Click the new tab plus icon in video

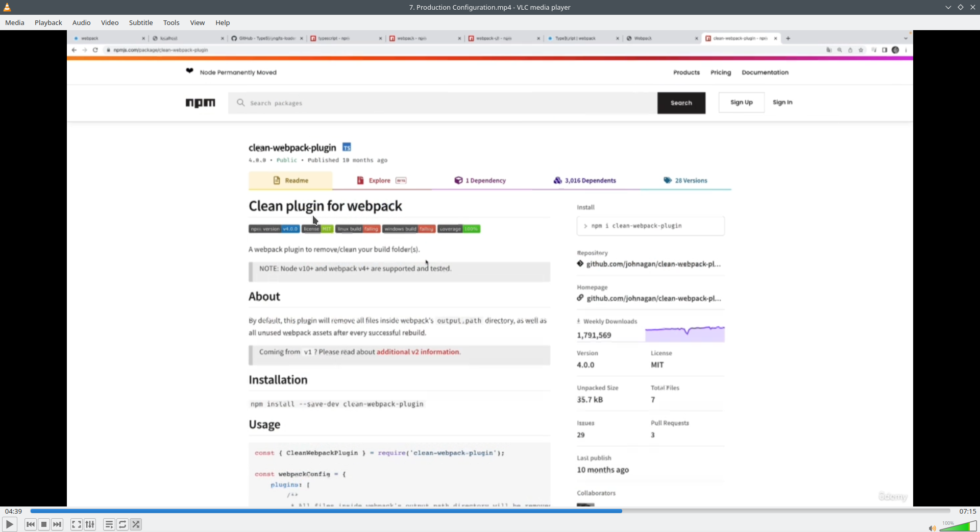click(x=788, y=38)
